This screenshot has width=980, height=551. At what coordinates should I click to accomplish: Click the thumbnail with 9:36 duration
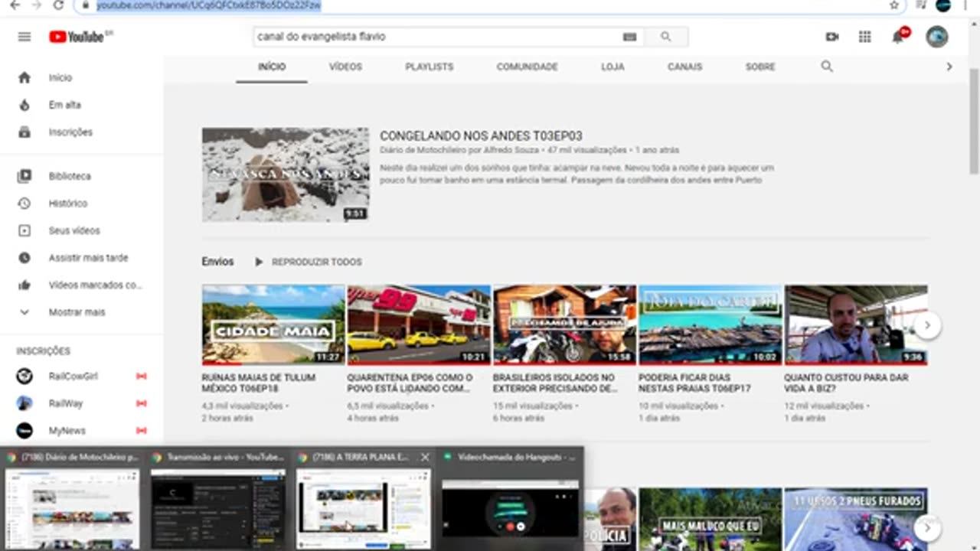[x=856, y=325]
